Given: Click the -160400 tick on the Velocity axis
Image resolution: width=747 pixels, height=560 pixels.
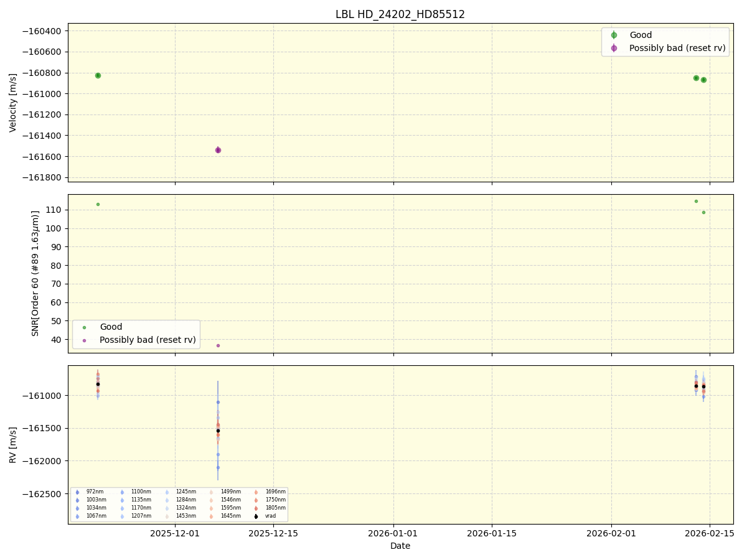Looking at the screenshot, I should [42, 31].
